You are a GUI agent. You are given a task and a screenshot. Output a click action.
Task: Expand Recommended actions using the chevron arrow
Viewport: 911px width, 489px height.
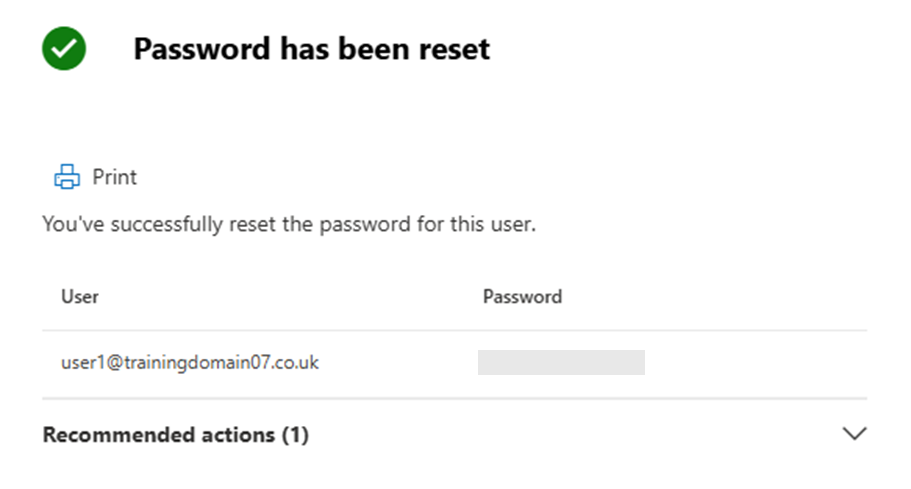[x=854, y=433]
